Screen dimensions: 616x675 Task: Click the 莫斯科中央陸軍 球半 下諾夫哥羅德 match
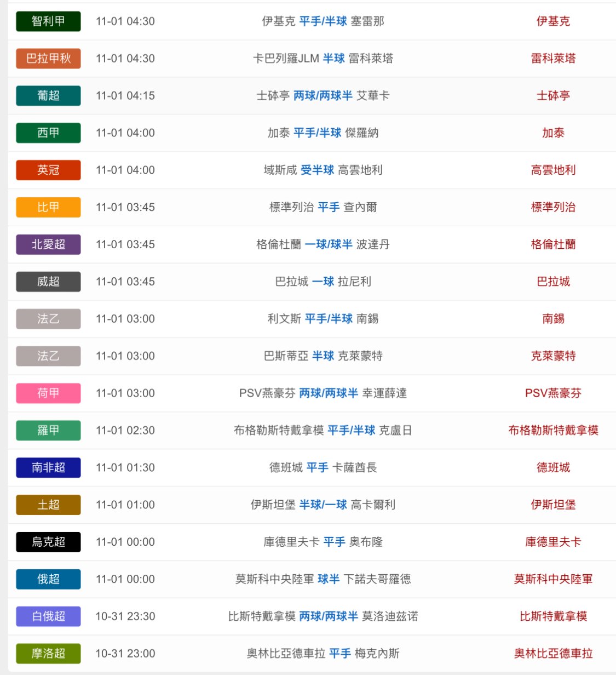(323, 579)
